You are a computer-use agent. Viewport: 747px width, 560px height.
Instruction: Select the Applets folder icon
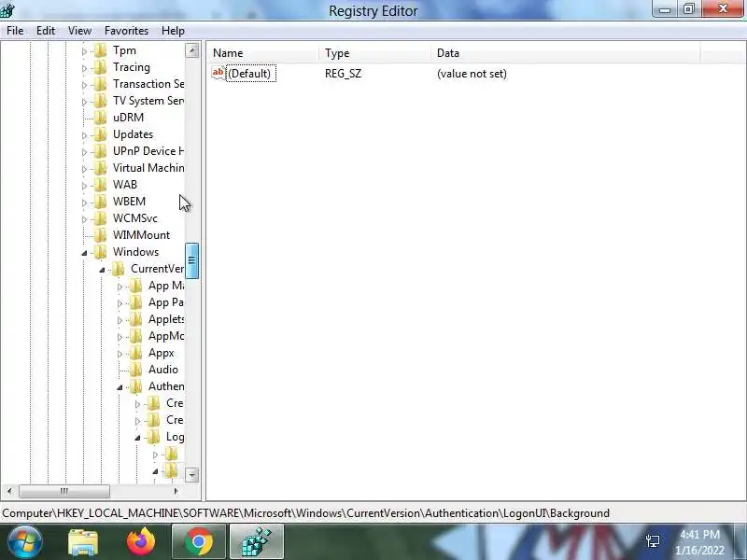click(136, 319)
